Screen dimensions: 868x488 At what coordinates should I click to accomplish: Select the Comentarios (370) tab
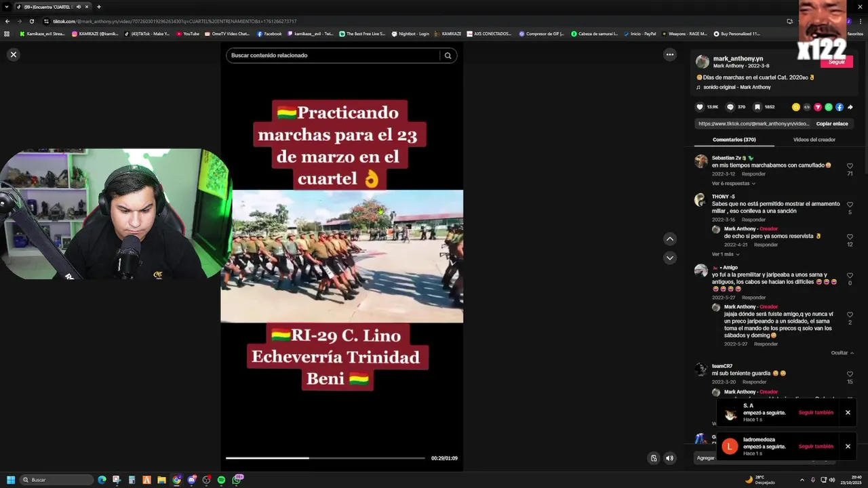[x=734, y=140]
